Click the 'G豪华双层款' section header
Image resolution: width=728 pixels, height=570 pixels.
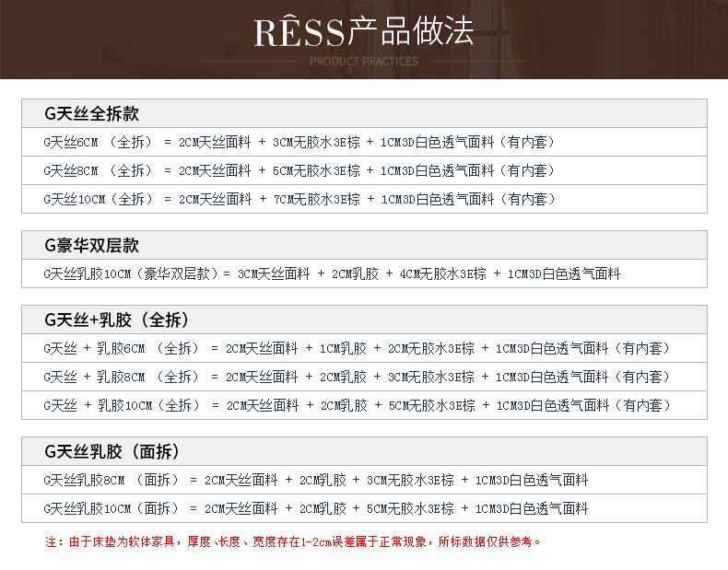(364, 245)
